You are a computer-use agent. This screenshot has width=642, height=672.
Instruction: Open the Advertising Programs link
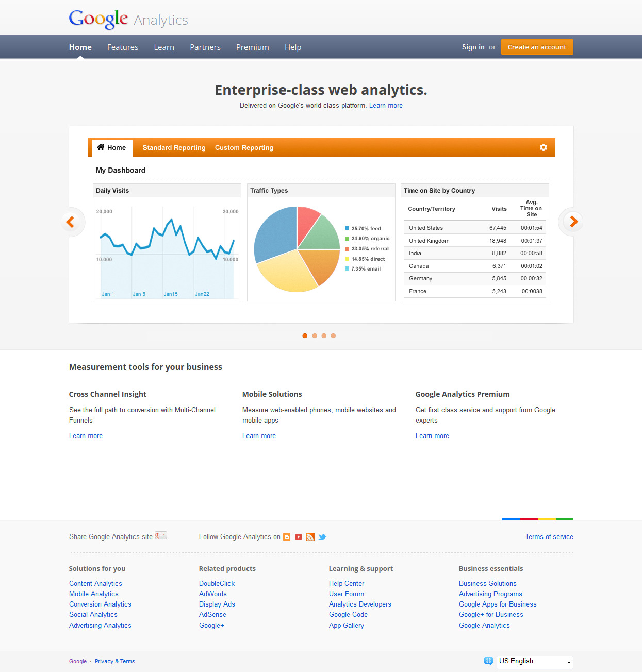pyautogui.click(x=490, y=594)
